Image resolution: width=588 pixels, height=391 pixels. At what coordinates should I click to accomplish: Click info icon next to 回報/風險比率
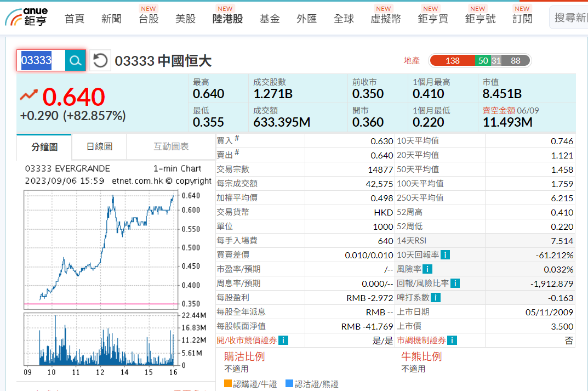click(455, 284)
